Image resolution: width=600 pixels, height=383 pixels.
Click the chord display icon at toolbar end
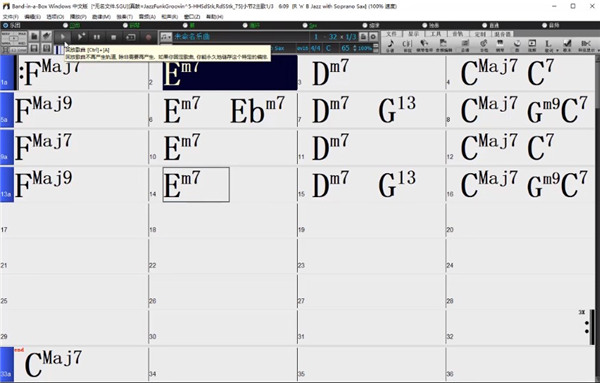click(586, 45)
